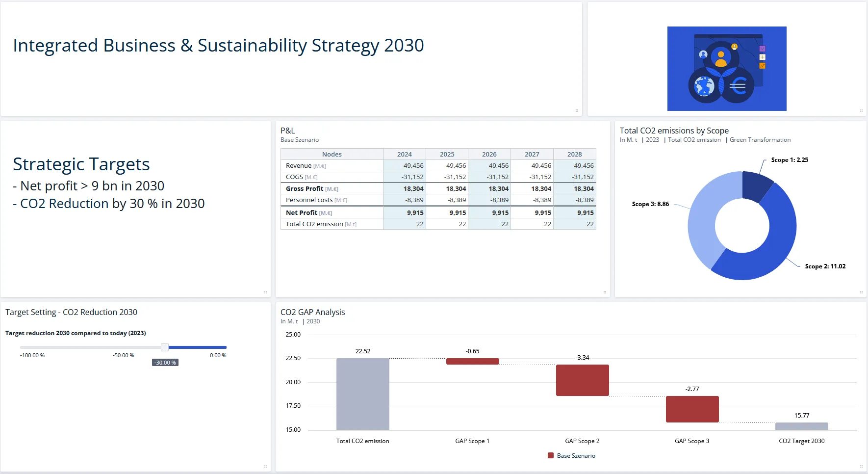Click the -50.00 % slider tick label

124,355
